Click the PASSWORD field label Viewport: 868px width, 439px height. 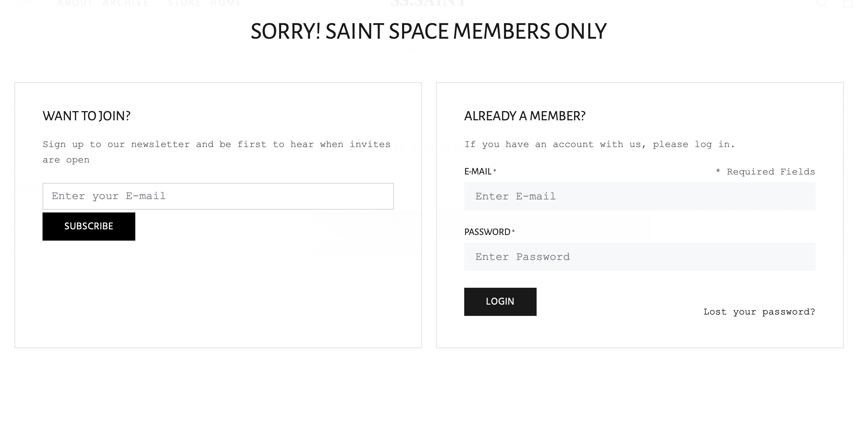(x=489, y=232)
